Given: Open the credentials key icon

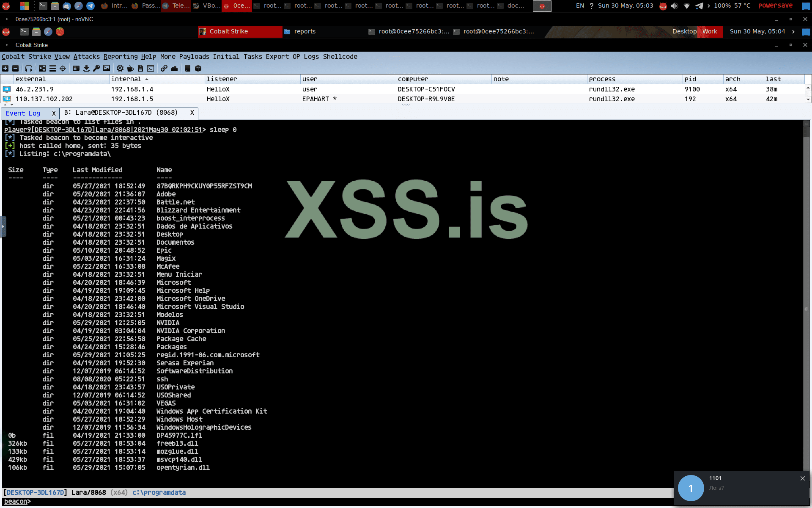Looking at the screenshot, I should pyautogui.click(x=96, y=68).
